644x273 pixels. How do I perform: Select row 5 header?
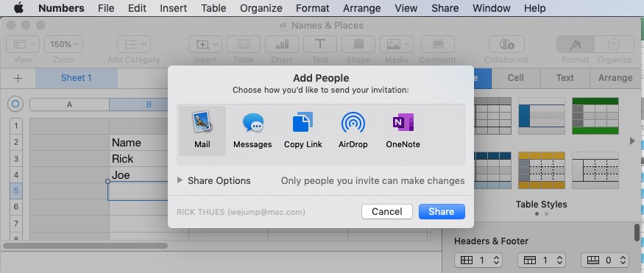coord(15,191)
